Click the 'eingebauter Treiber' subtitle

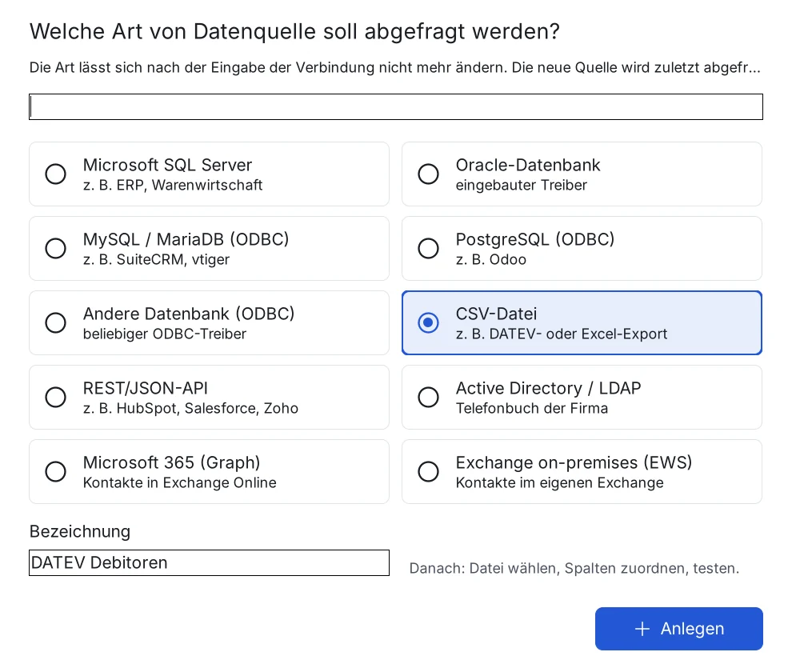pyautogui.click(x=522, y=186)
